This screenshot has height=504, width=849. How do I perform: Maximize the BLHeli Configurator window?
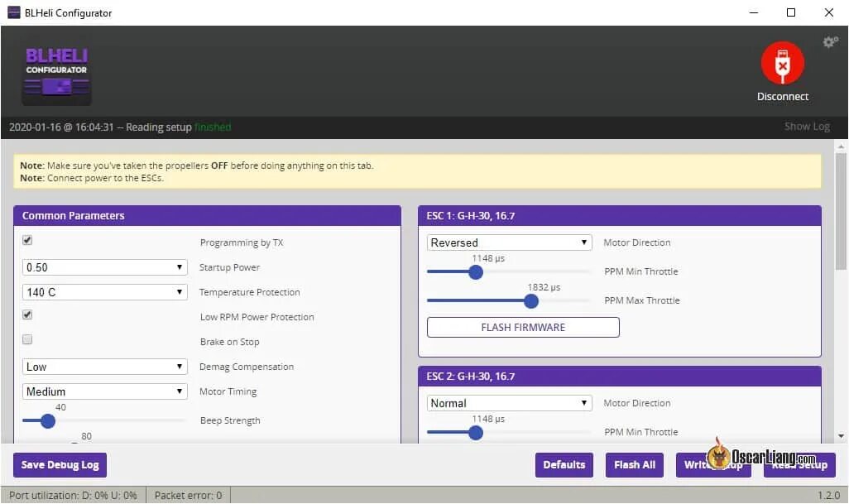coord(791,12)
